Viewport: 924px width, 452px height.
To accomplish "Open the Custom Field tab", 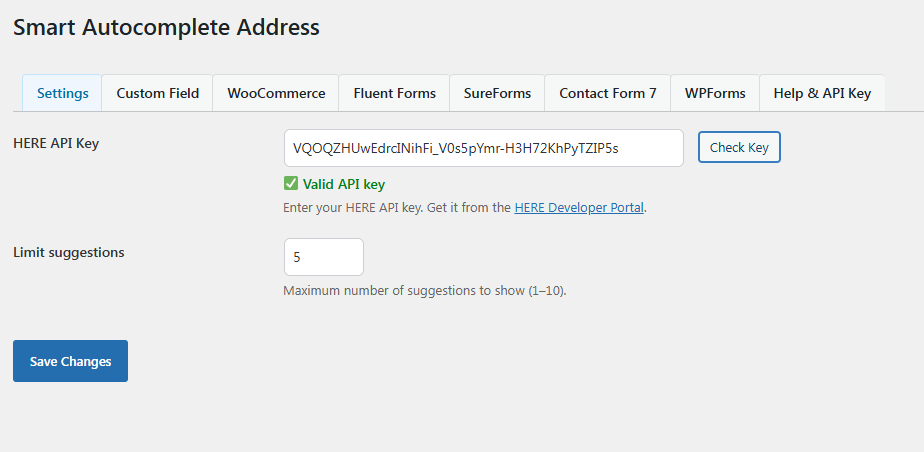I will [x=157, y=93].
